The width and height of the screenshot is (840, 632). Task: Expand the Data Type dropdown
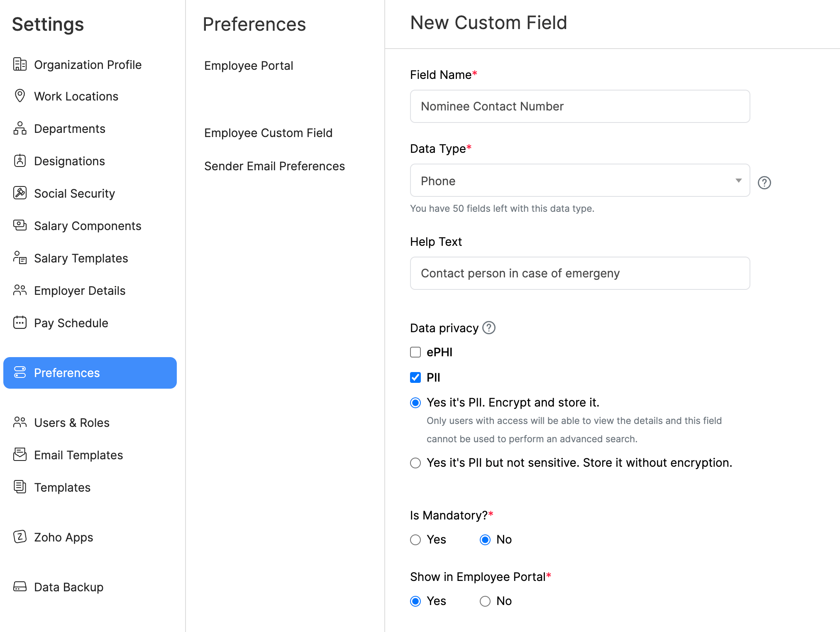738,180
